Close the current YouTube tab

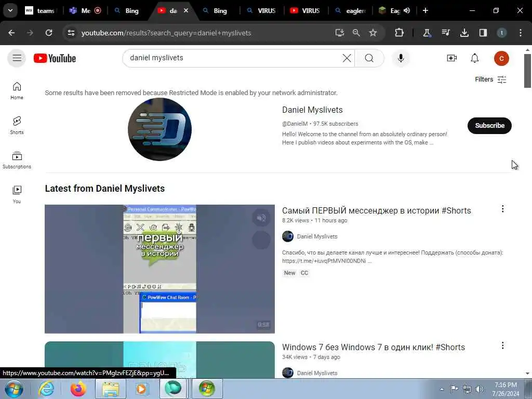pos(186,11)
